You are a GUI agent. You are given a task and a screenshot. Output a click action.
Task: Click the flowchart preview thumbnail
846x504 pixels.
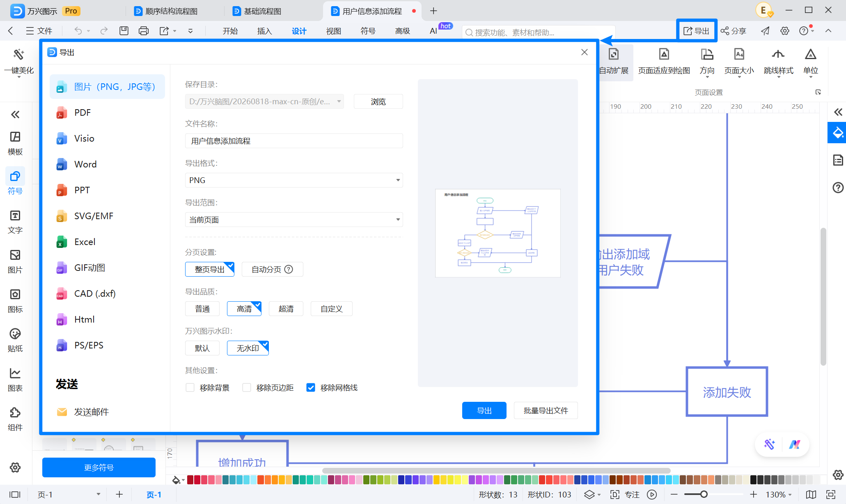(x=498, y=233)
